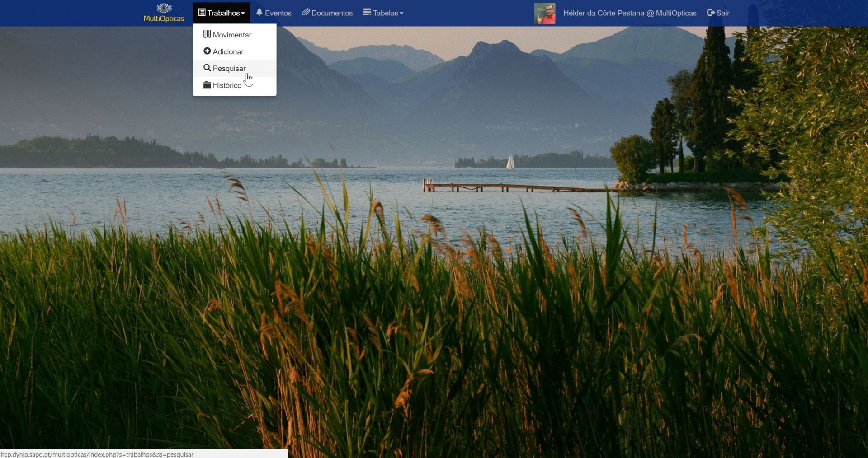Choose Adicionar in the Trabalhos menu

click(228, 52)
